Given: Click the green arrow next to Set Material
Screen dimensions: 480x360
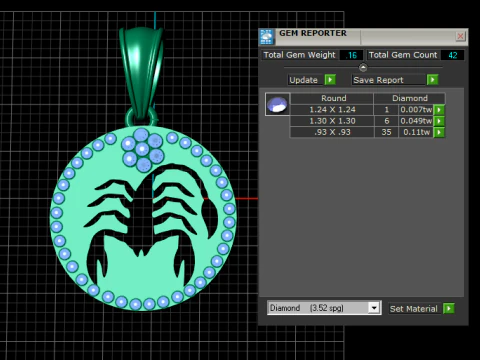Looking at the screenshot, I should click(449, 308).
